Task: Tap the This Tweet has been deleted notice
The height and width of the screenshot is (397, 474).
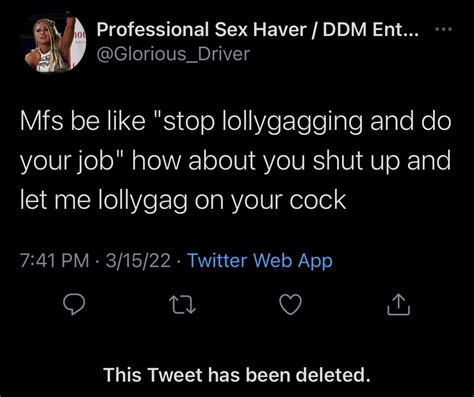Action: tap(237, 375)
